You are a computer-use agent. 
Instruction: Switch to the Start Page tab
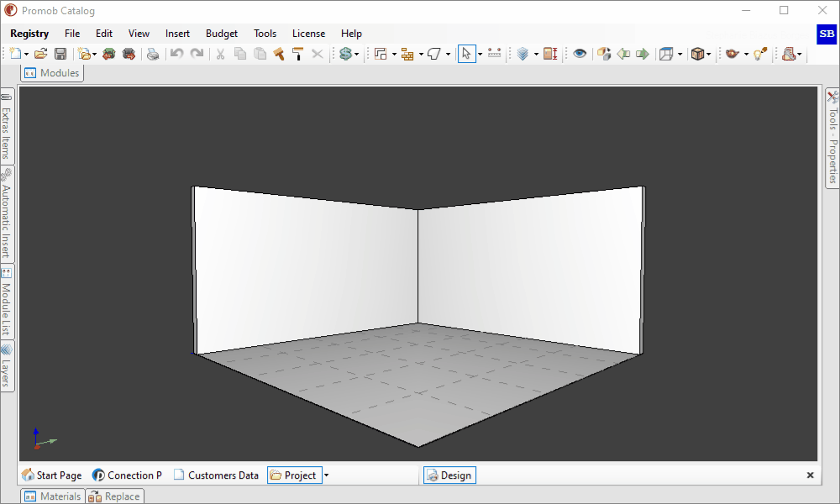click(x=52, y=475)
